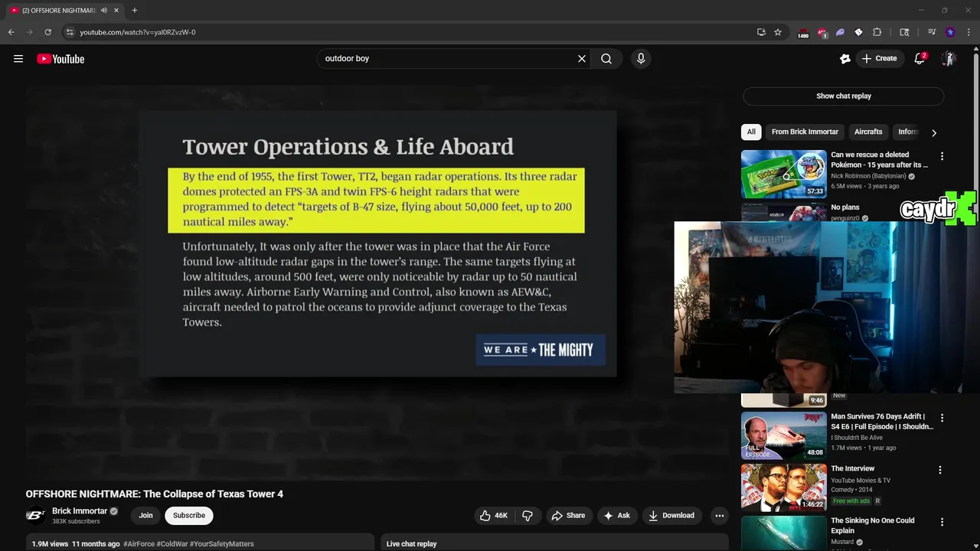Open The Sinking No One Could Explain title

point(873,525)
